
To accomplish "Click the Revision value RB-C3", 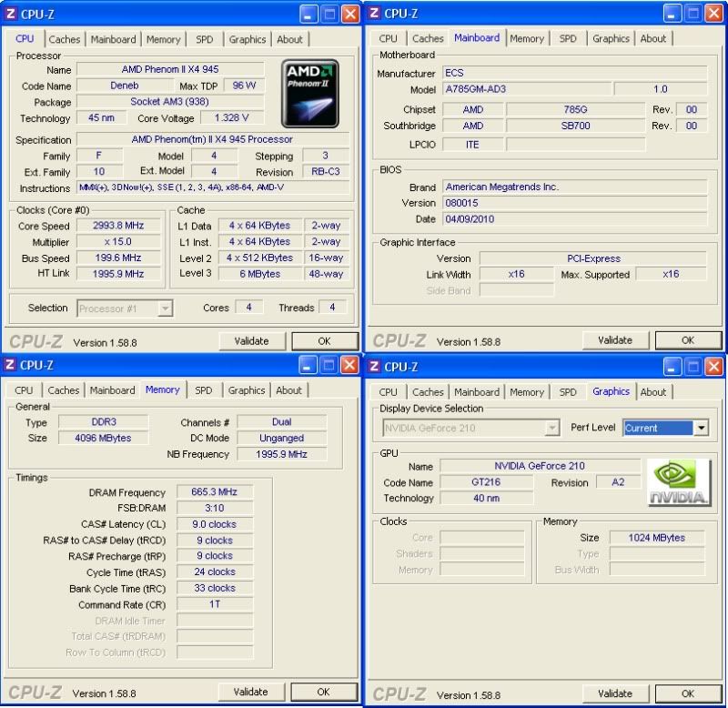I will (x=326, y=171).
